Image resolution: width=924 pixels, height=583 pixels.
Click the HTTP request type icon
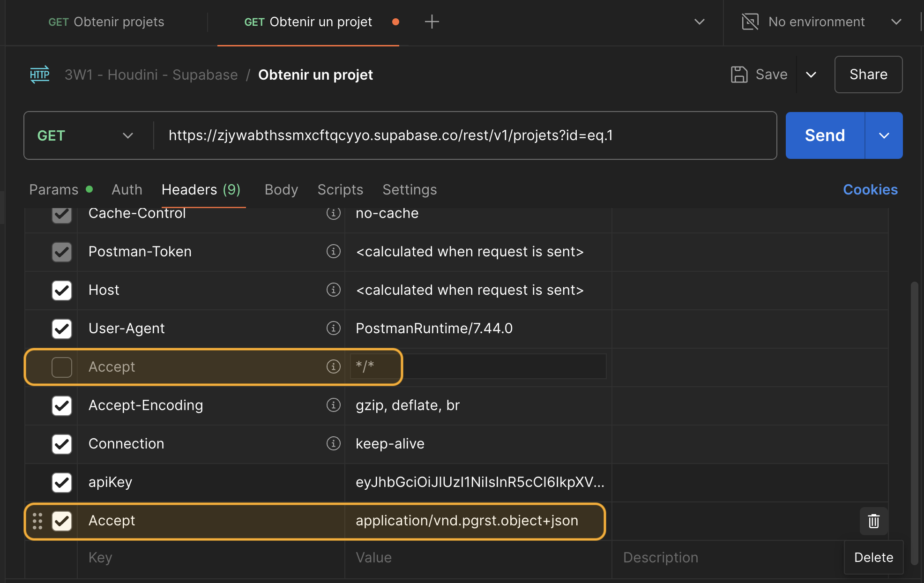39,75
